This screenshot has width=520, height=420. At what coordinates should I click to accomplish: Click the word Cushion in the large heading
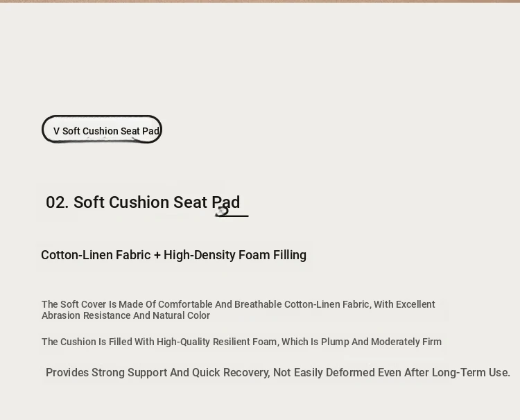pyautogui.click(x=139, y=202)
